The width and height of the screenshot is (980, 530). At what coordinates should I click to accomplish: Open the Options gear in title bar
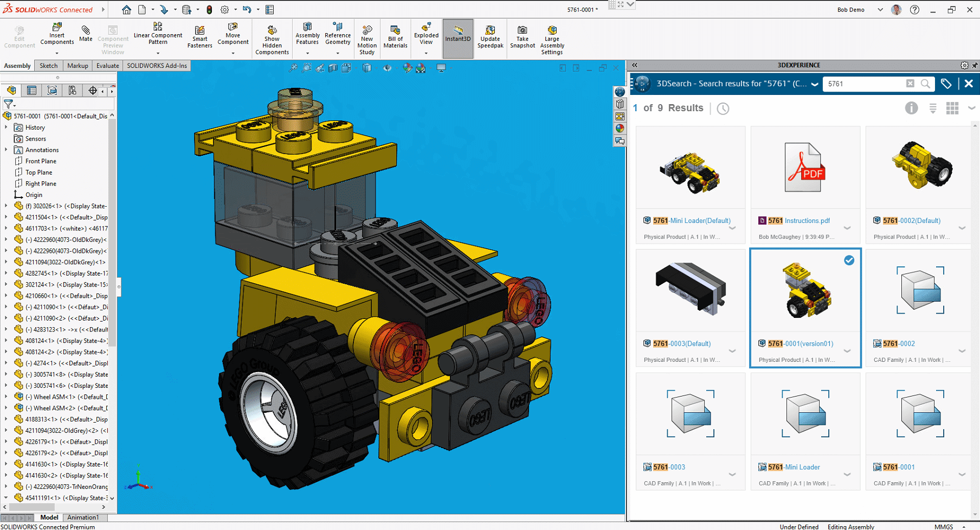pos(224,10)
